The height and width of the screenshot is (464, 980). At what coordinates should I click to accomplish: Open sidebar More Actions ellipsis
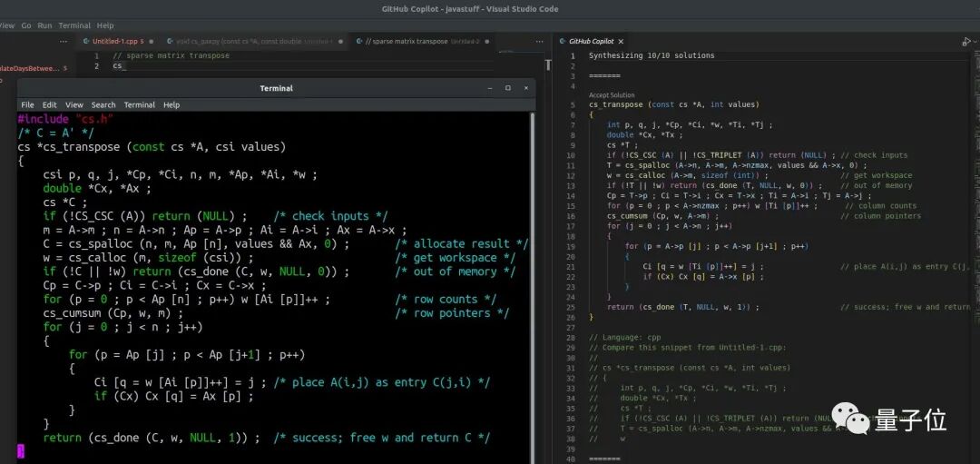64,41
